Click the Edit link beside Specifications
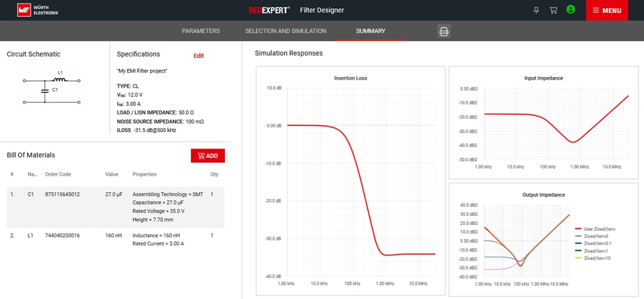644x299 pixels. [x=199, y=56]
